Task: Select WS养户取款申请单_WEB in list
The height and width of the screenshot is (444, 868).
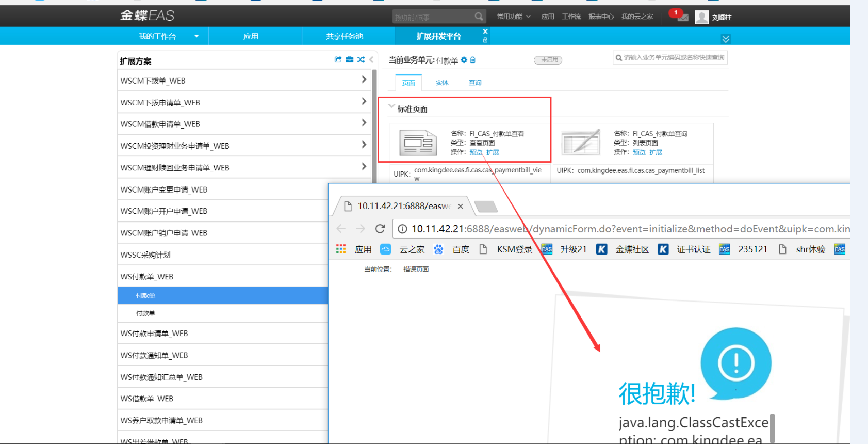Action: point(223,420)
